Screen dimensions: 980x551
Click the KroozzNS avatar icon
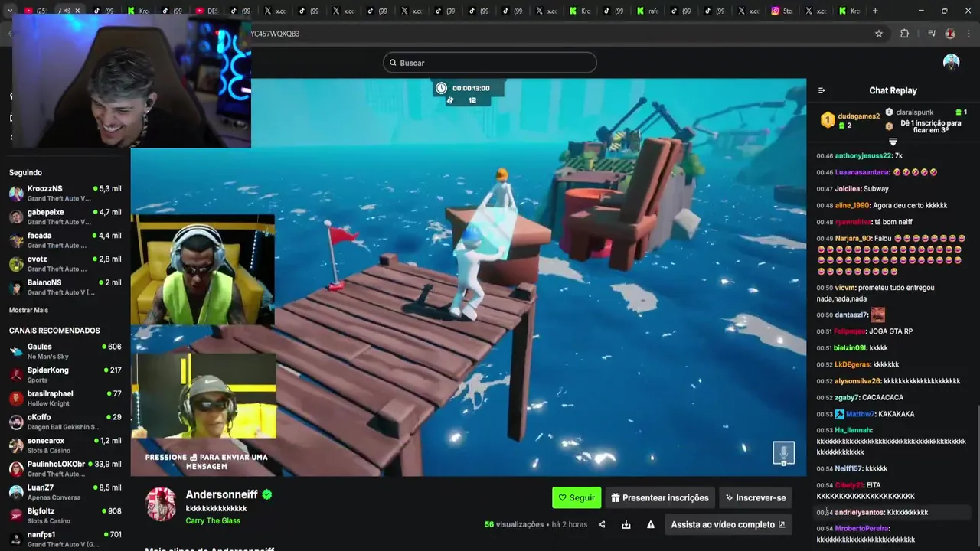point(16,193)
